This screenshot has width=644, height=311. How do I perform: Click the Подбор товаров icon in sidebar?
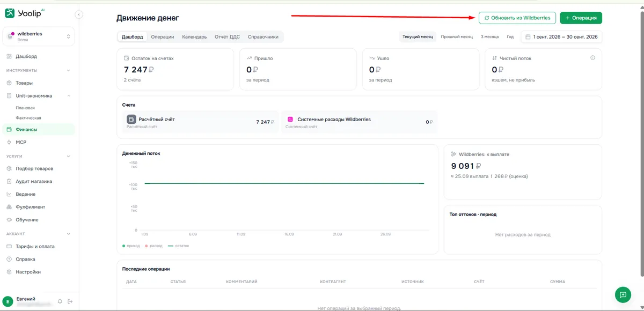(9, 168)
